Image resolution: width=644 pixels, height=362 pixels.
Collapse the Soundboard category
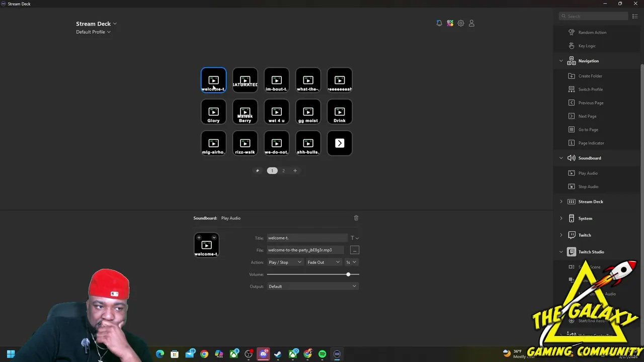561,158
